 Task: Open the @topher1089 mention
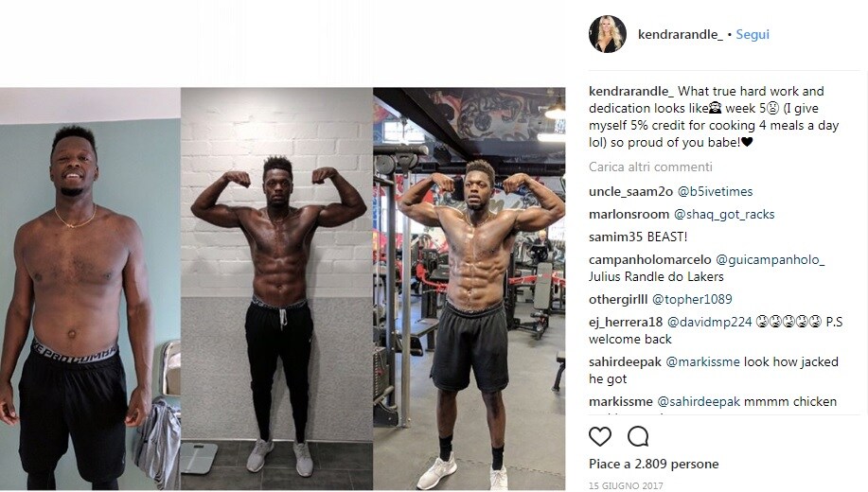pyautogui.click(x=692, y=299)
